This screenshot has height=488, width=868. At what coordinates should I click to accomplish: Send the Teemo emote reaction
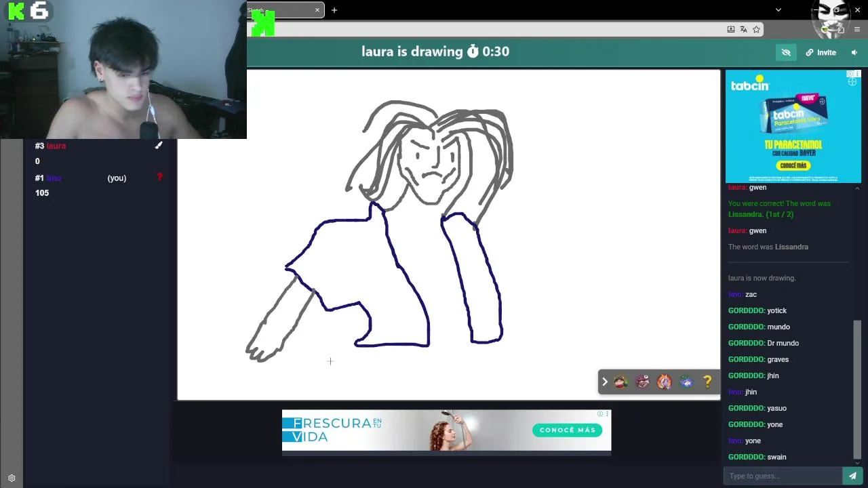[621, 382]
